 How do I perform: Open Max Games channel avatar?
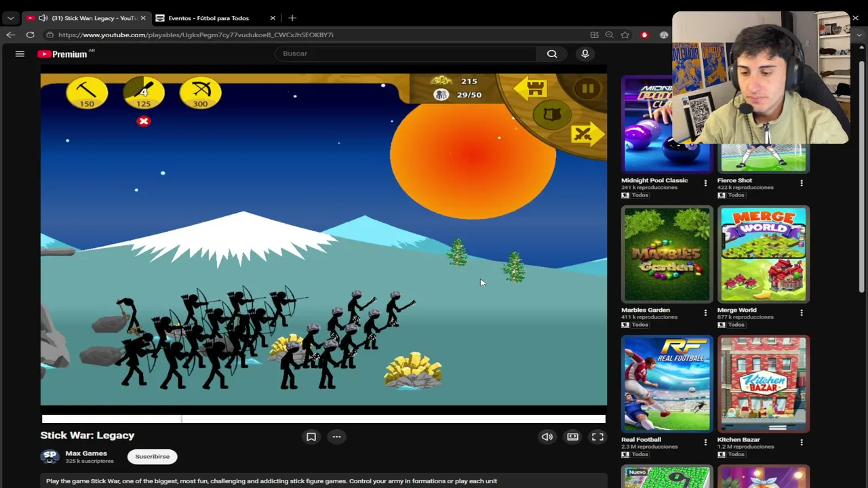tap(50, 457)
